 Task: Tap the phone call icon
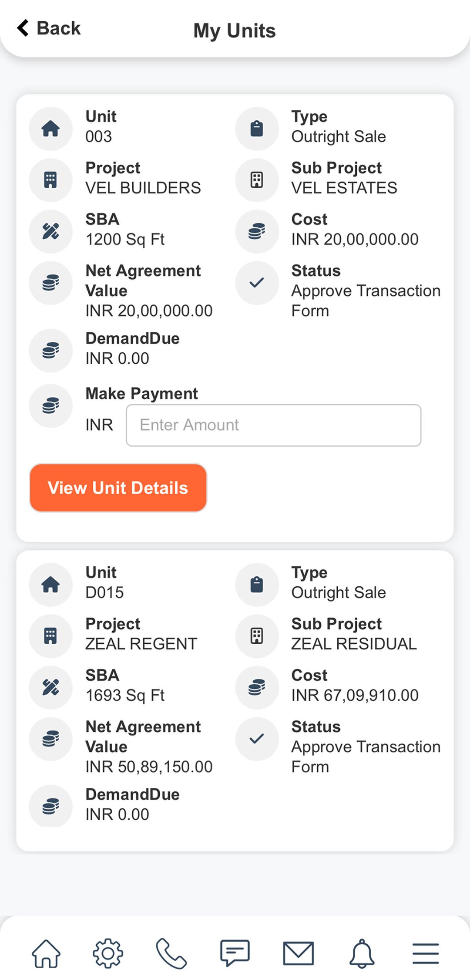(x=171, y=953)
